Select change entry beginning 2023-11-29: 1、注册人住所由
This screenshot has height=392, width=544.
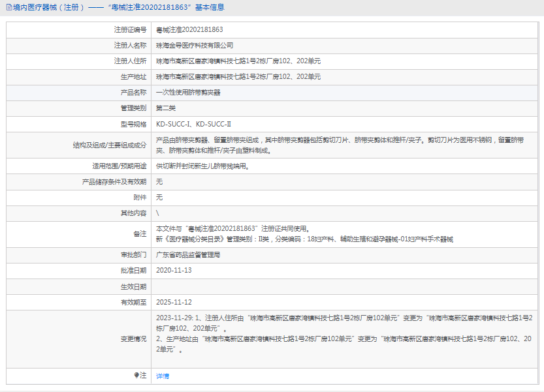344,323
